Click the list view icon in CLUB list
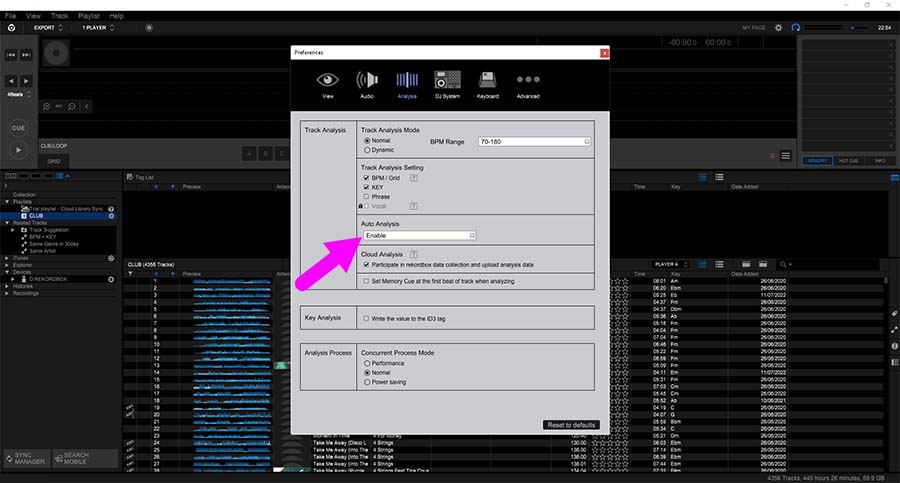Image resolution: width=900 pixels, height=483 pixels. tap(719, 264)
